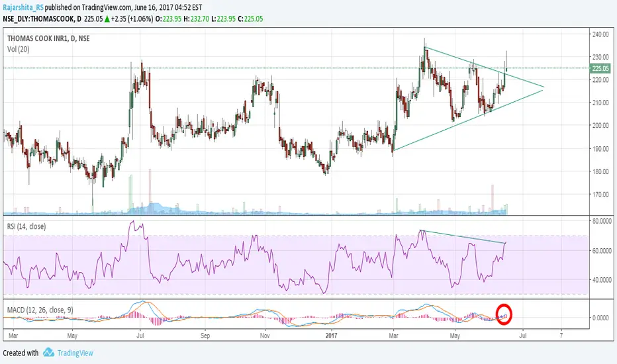Click the NSE_DLY:THOMASCOOK, D symbol text
617x364 pixels.
point(42,19)
